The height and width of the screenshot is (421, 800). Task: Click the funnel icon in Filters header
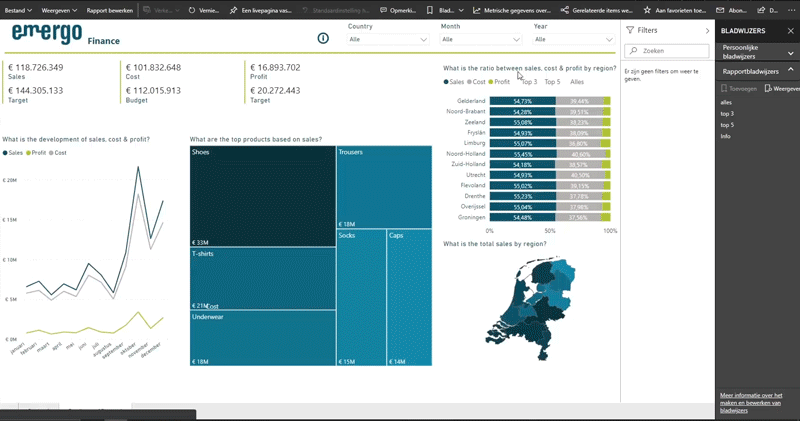(629, 31)
